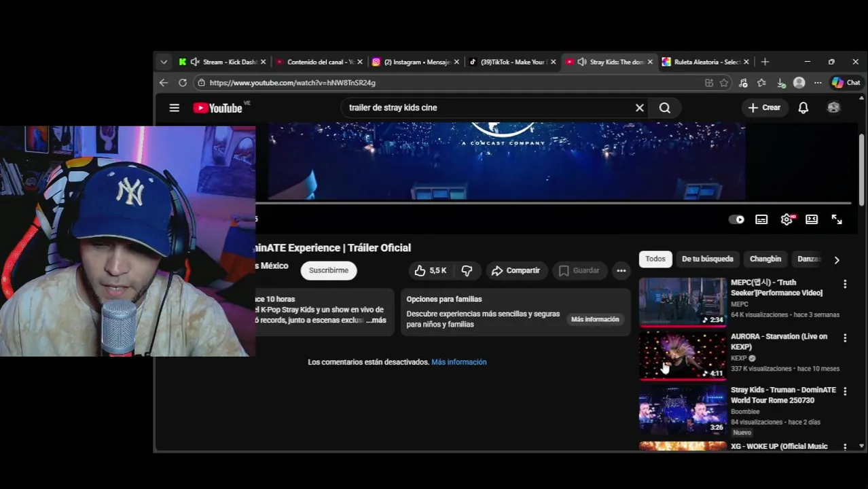Like the video with 5,5 K
The width and height of the screenshot is (868, 489).
click(x=430, y=270)
